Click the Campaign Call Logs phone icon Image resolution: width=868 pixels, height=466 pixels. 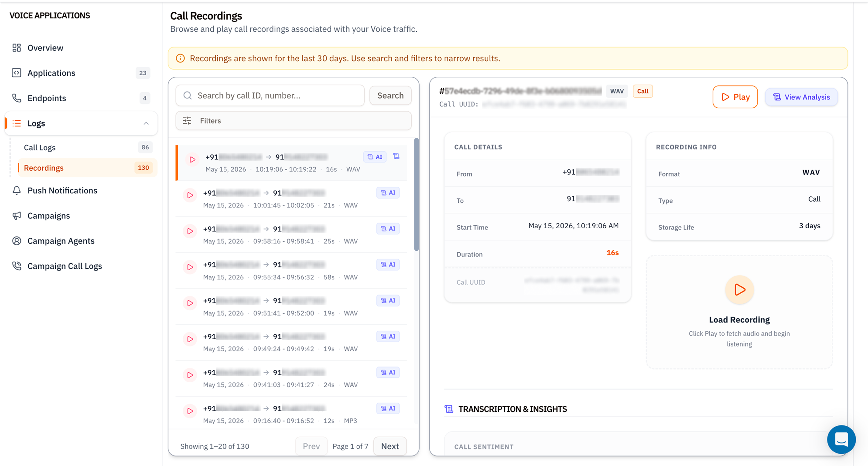pyautogui.click(x=16, y=266)
